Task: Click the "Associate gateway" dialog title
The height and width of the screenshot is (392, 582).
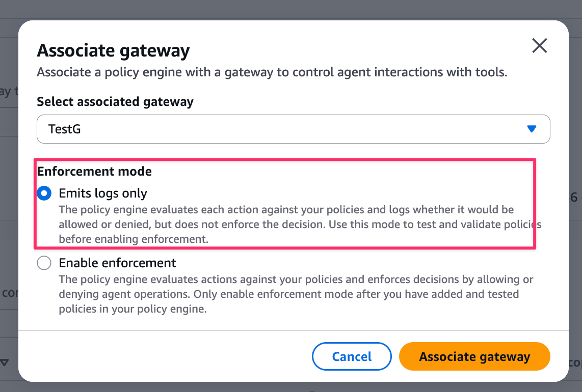Action: pyautogui.click(x=113, y=51)
